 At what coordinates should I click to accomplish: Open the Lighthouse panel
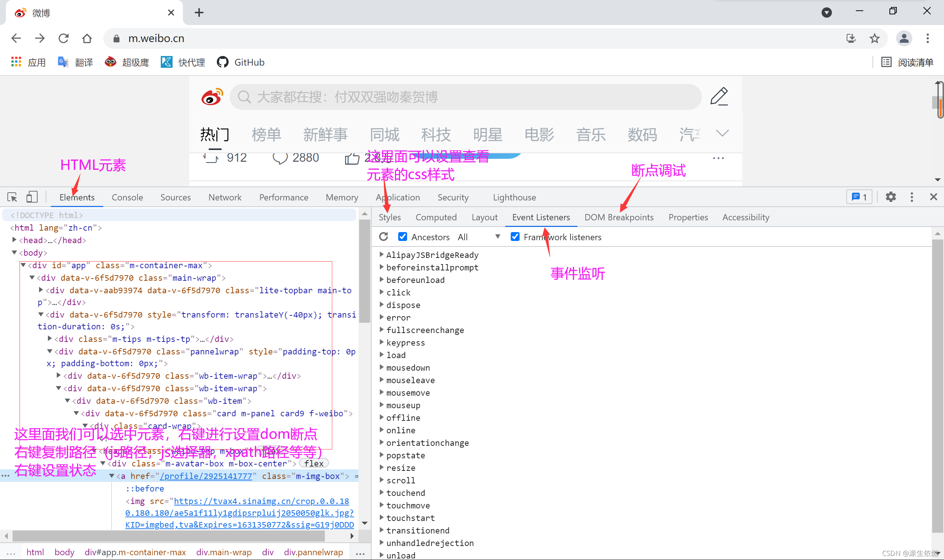pyautogui.click(x=514, y=197)
